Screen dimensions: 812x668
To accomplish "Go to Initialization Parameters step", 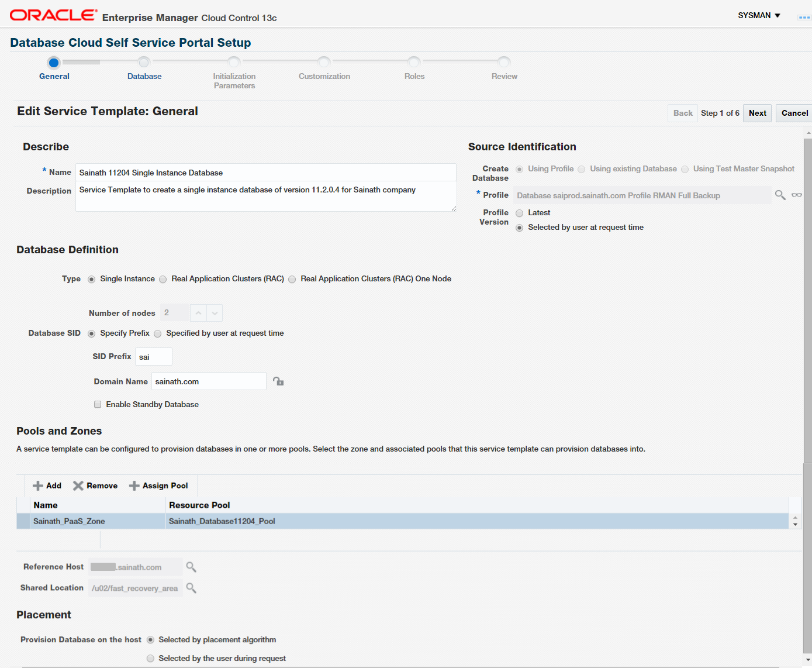I will pos(234,81).
